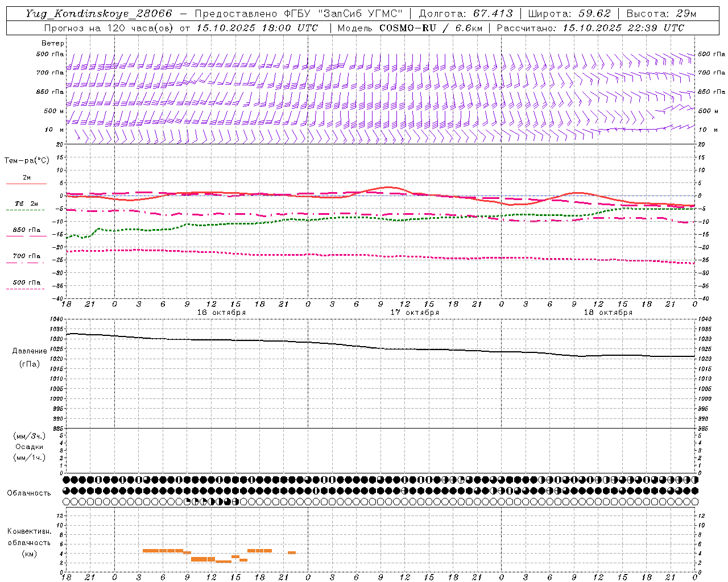Click the Ветер wind panel label
The width and height of the screenshot is (728, 582).
(x=52, y=43)
